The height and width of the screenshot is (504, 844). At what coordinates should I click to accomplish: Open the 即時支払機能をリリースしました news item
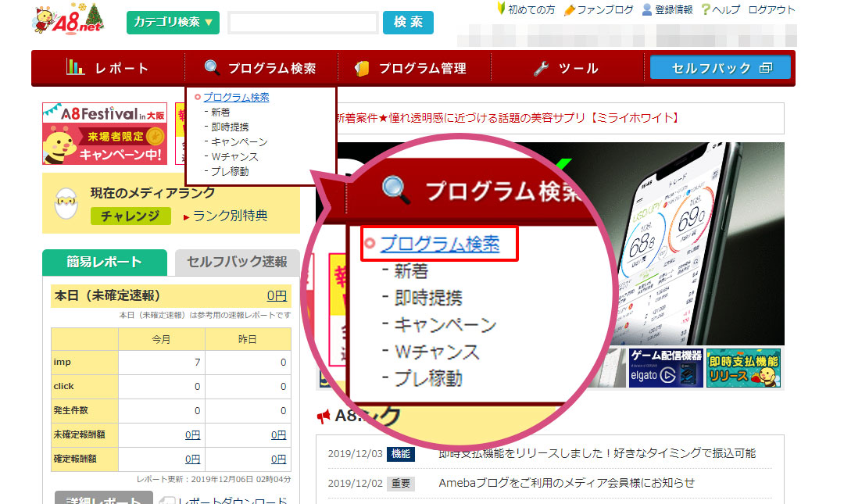(x=597, y=453)
